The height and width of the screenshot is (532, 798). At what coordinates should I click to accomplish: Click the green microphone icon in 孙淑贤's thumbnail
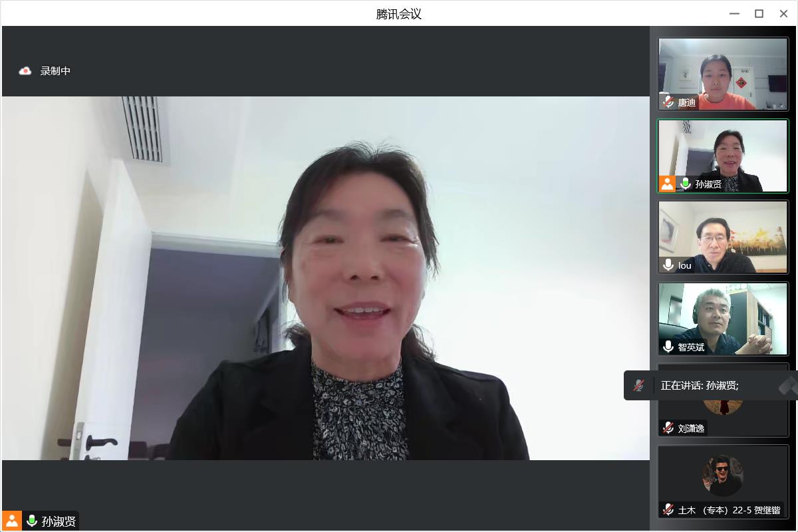[x=685, y=184]
